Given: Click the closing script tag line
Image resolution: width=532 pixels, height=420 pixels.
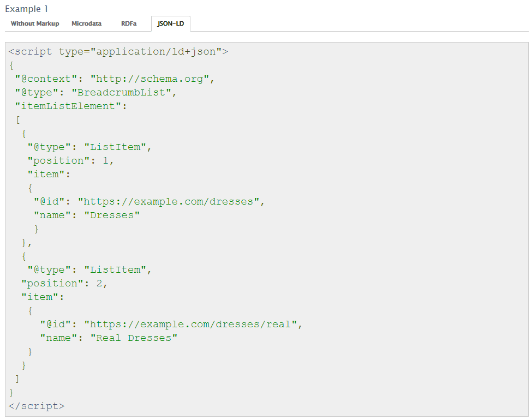Looking at the screenshot, I should coord(37,406).
